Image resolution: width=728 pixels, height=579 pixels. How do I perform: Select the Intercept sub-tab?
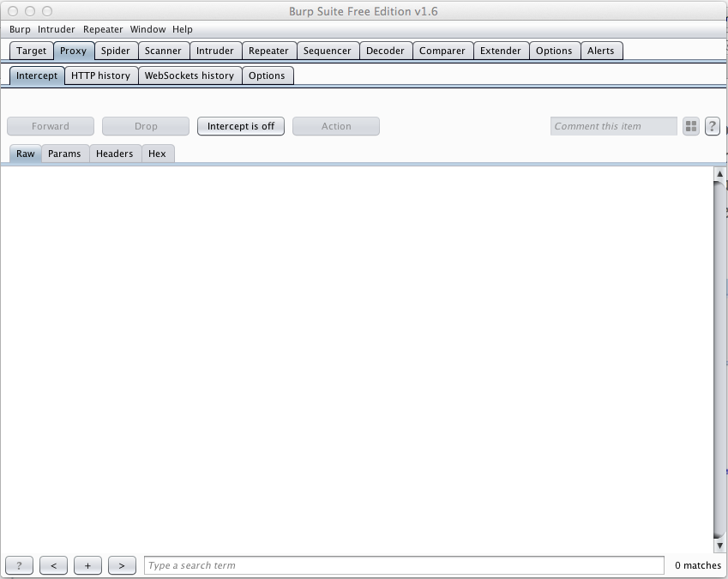click(37, 75)
